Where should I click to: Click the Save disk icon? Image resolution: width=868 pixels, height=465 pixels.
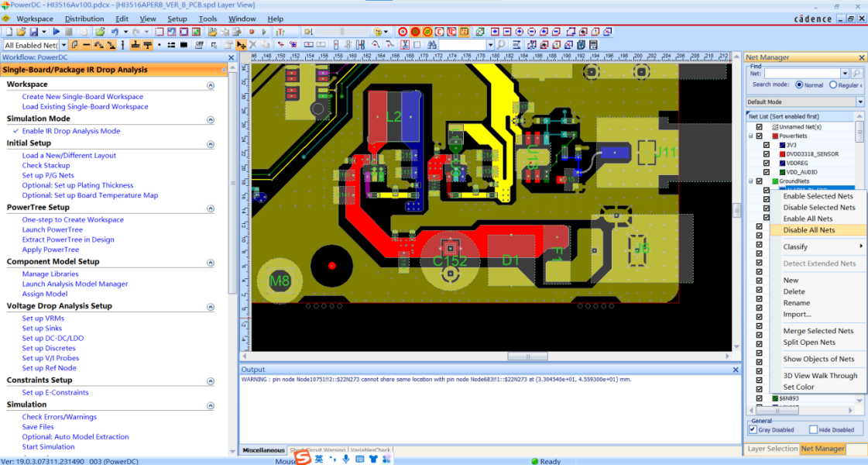(x=34, y=32)
